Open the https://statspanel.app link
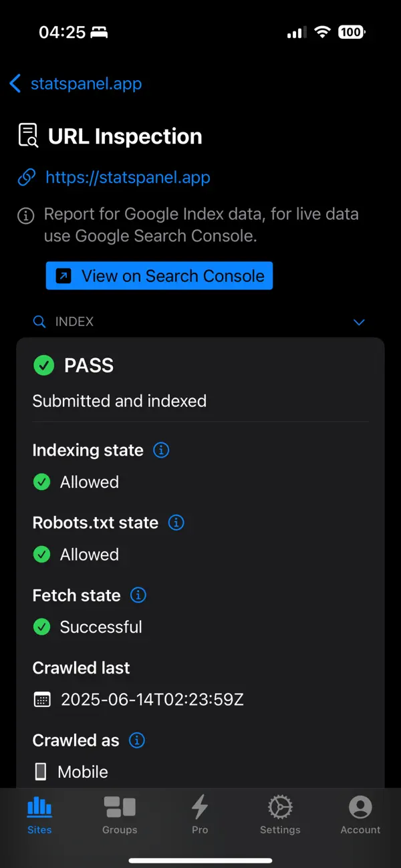The image size is (401, 868). pos(128,177)
